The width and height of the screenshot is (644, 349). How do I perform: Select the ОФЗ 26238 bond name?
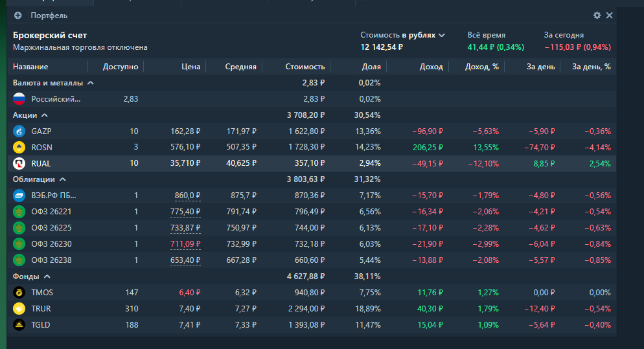point(51,260)
